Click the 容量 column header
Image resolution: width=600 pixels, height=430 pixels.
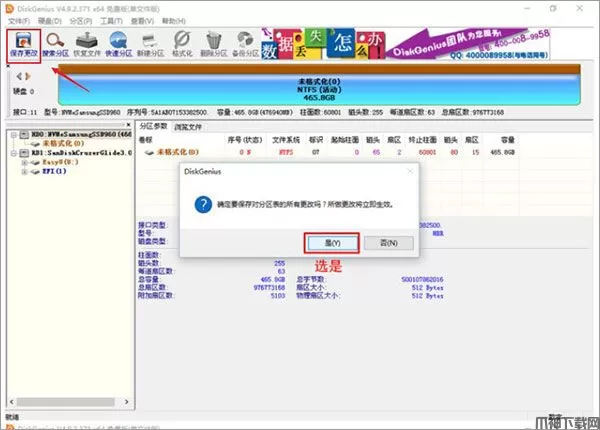(508, 140)
